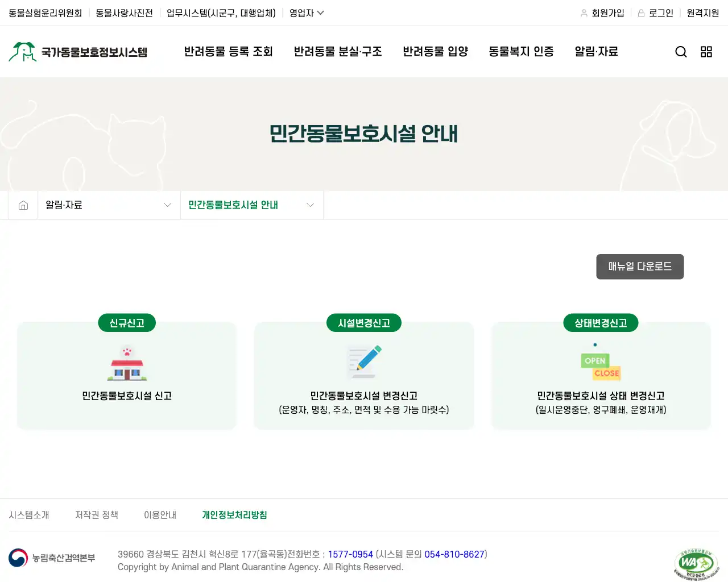Open the 시스템소개 footer link
The height and width of the screenshot is (582, 728).
coord(29,515)
